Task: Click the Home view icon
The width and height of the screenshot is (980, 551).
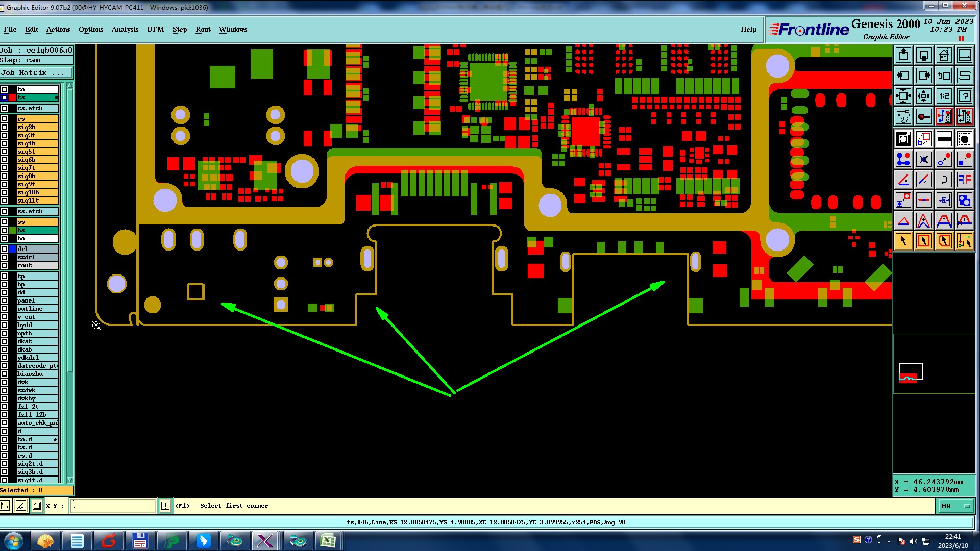Action: (x=944, y=55)
